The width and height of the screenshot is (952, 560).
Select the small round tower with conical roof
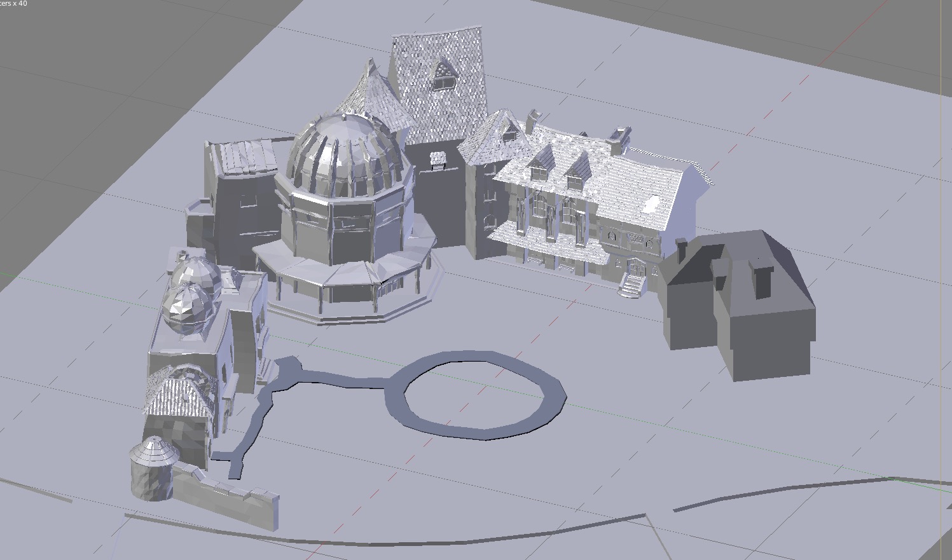[x=154, y=468]
